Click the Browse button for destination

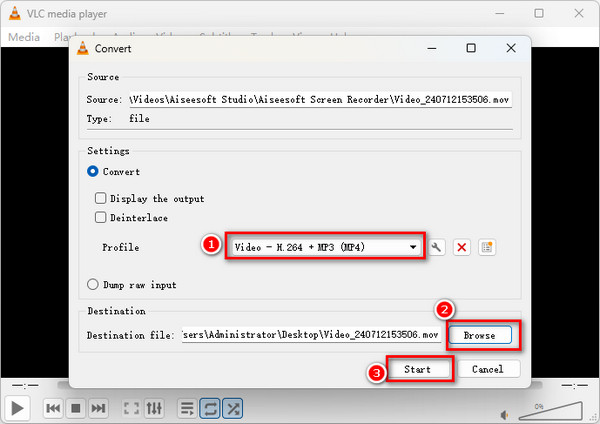[x=479, y=335]
